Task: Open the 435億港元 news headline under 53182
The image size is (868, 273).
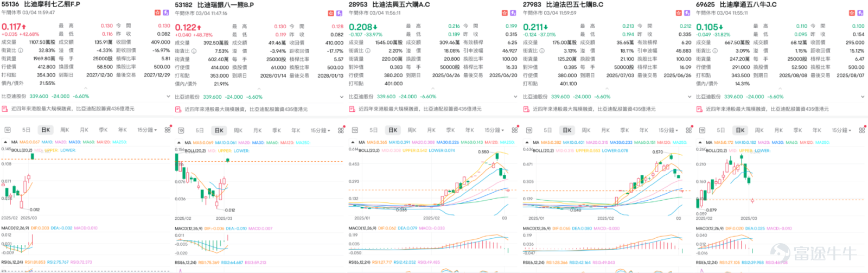Action: pos(246,109)
